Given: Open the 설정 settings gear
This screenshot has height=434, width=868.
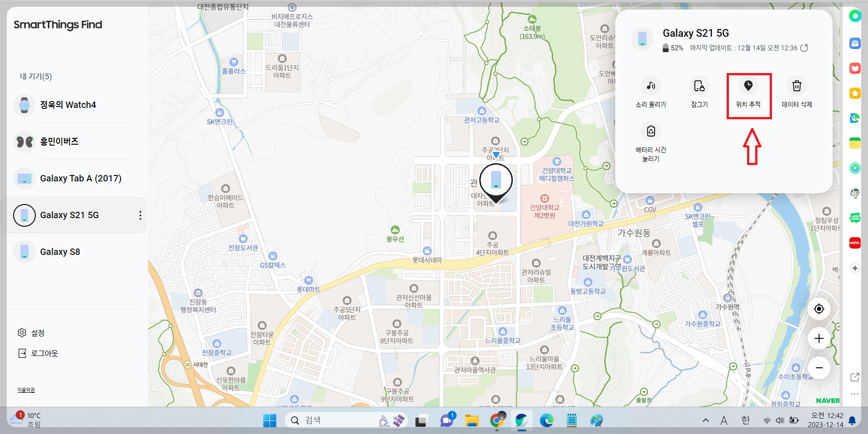Looking at the screenshot, I should (x=31, y=333).
